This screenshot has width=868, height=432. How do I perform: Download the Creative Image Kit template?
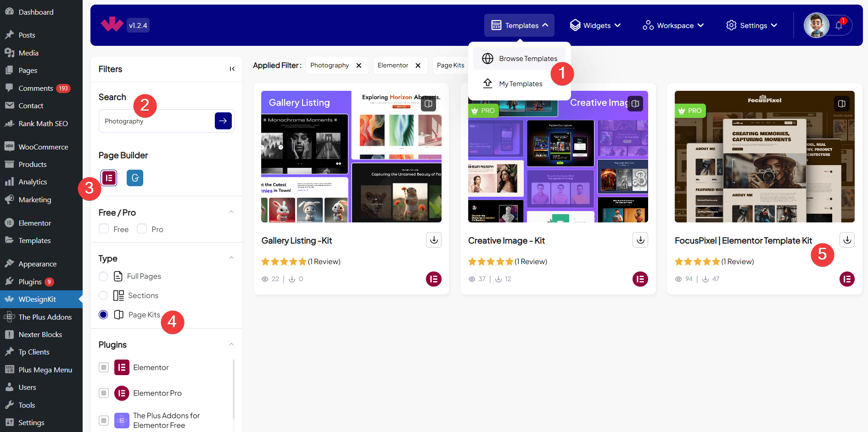640,240
